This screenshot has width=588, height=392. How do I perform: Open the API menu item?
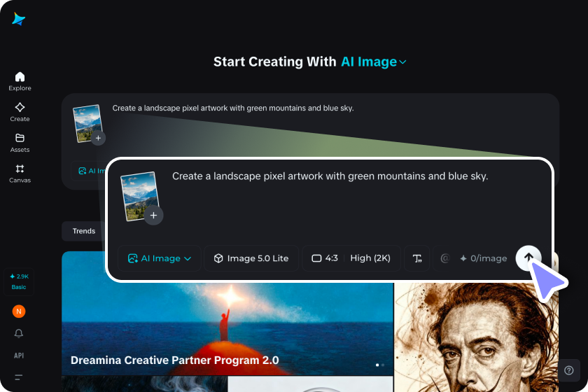tap(19, 355)
